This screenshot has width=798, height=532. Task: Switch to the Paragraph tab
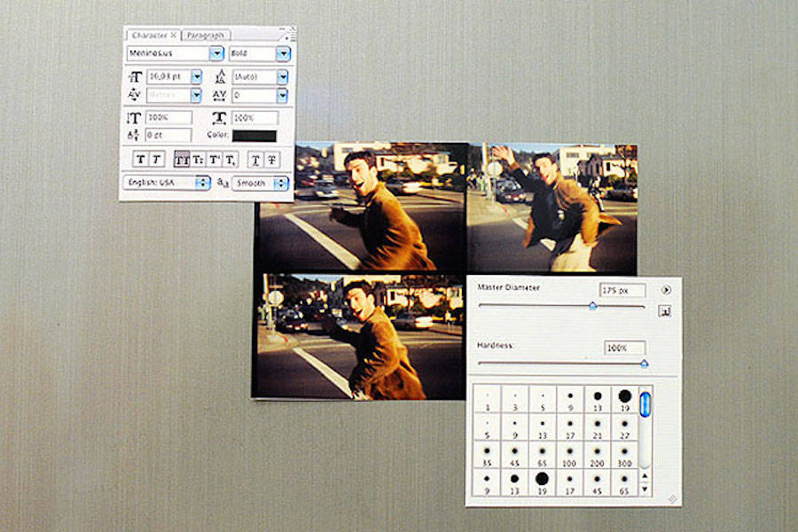pyautogui.click(x=207, y=35)
